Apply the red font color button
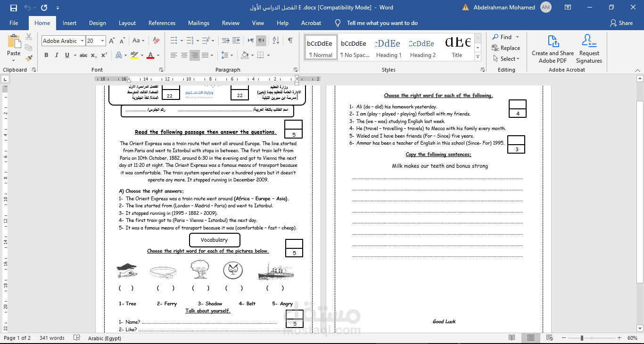The width and height of the screenshot is (644, 344). pos(150,55)
